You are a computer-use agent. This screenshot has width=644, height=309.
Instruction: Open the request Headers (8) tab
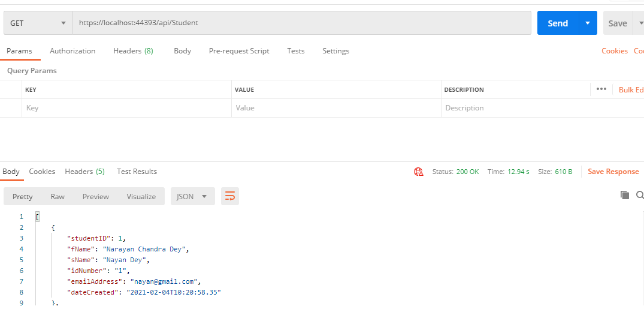[x=133, y=51]
